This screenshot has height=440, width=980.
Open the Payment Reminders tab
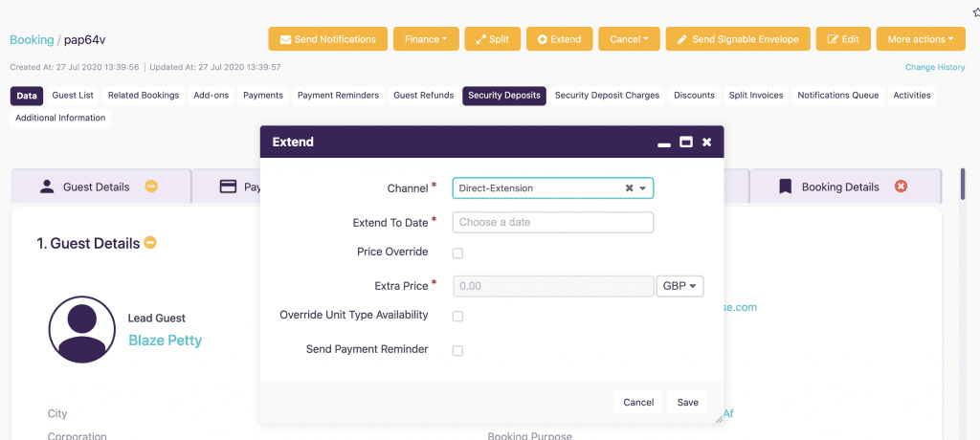pos(338,96)
